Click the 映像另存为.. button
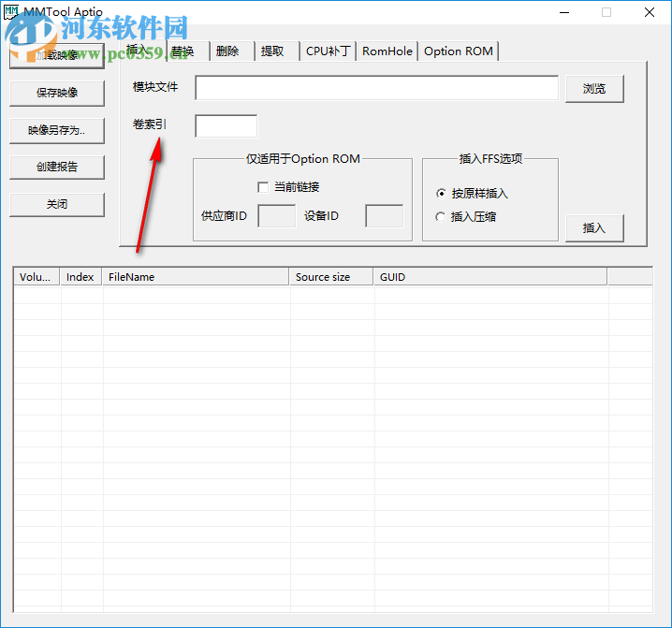This screenshot has width=672, height=628. click(x=57, y=130)
